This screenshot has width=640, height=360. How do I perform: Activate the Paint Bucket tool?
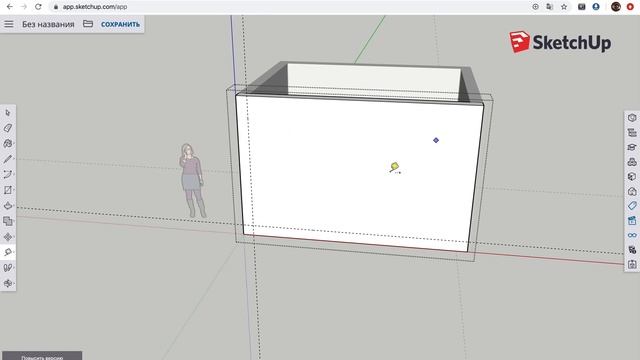point(8,144)
